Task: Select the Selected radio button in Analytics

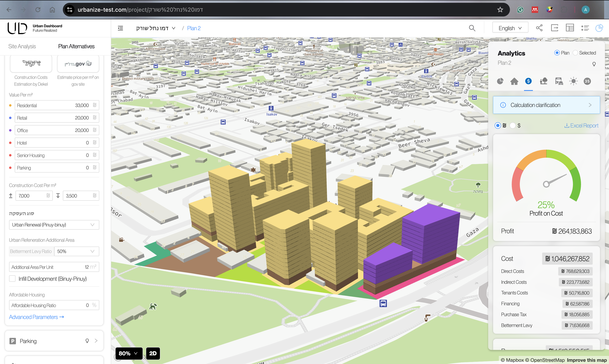Action: pyautogui.click(x=575, y=53)
